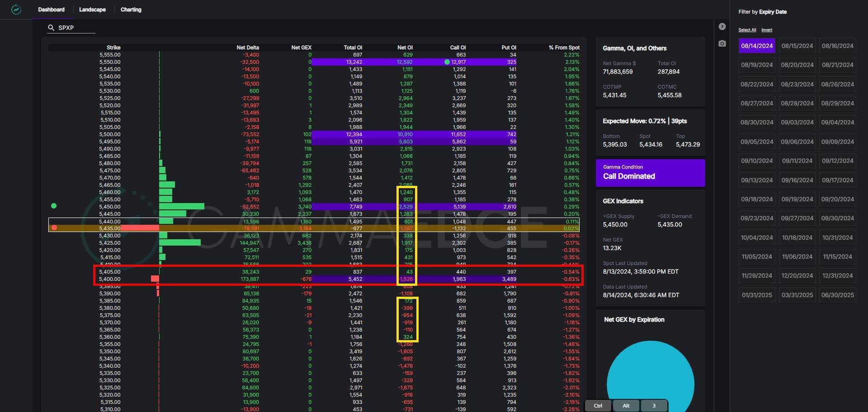Switch to the Landscape tab
The height and width of the screenshot is (412, 868).
(x=92, y=9)
